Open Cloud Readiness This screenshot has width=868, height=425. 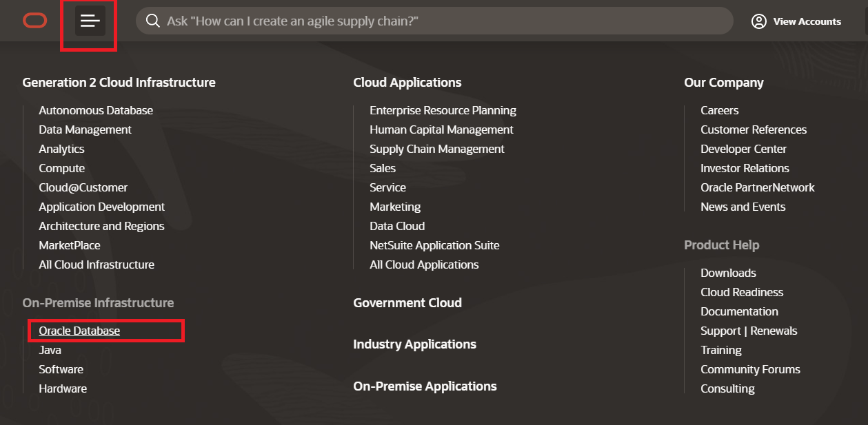pos(742,292)
